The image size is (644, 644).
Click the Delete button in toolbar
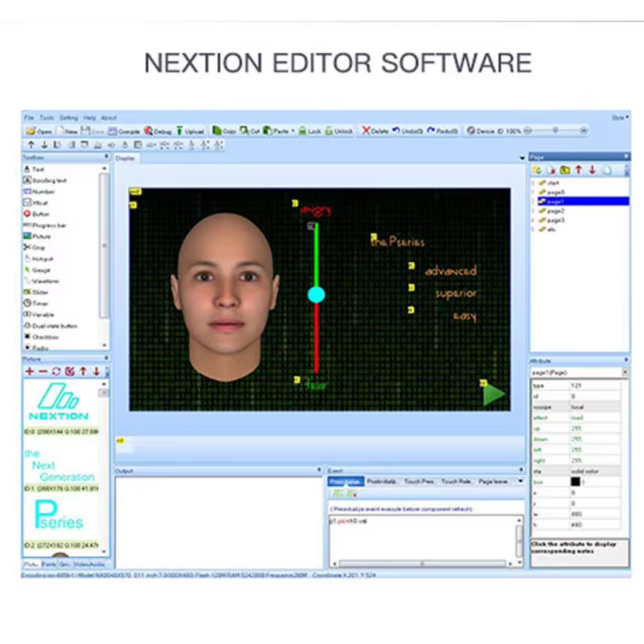click(x=374, y=131)
